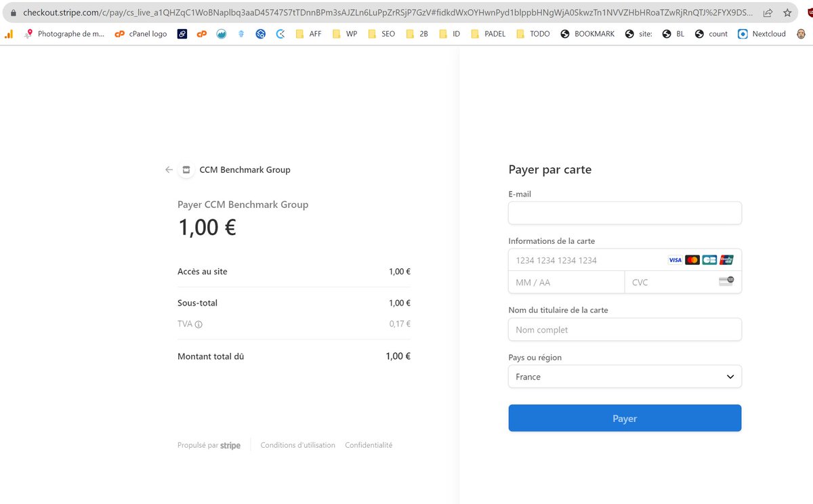Click the blue Payer button
Viewport: 813px width, 504px height.
tap(625, 419)
